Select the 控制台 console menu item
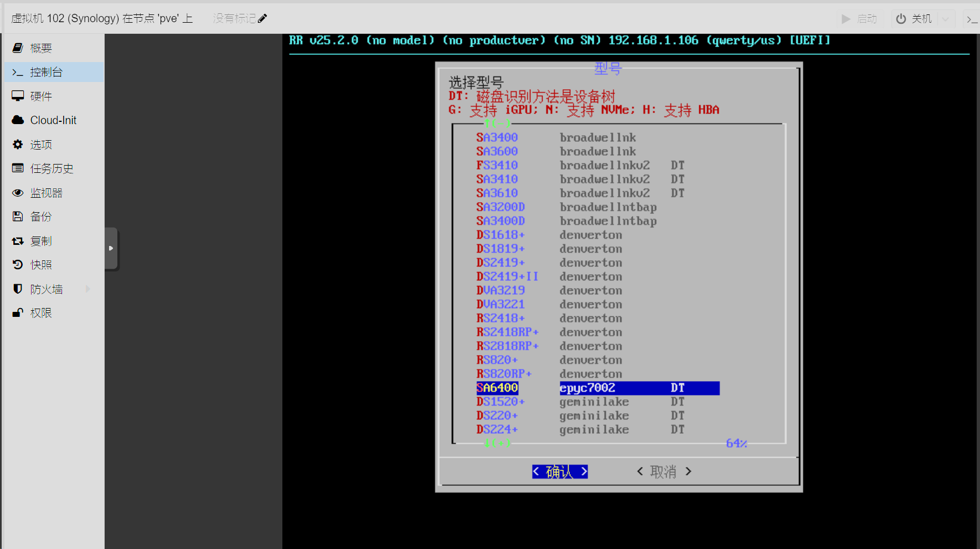Screen dimensions: 980x549 pyautogui.click(x=54, y=72)
